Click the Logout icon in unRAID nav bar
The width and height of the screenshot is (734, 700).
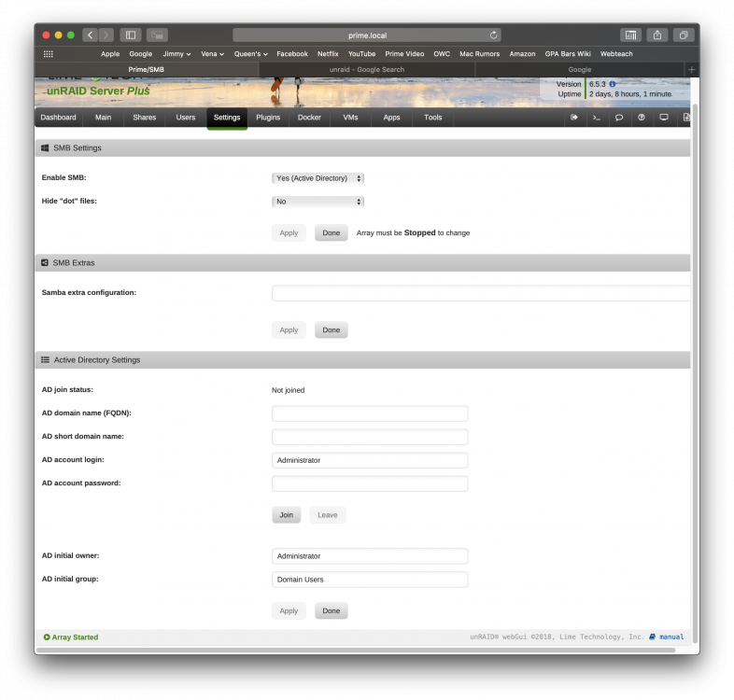click(x=574, y=117)
